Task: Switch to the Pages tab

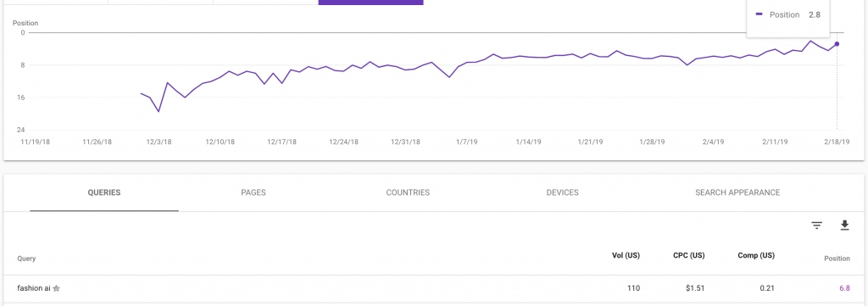Action: [253, 192]
